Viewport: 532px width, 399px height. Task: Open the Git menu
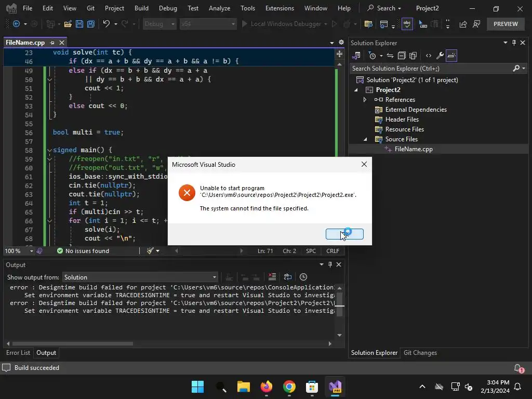[x=90, y=8]
